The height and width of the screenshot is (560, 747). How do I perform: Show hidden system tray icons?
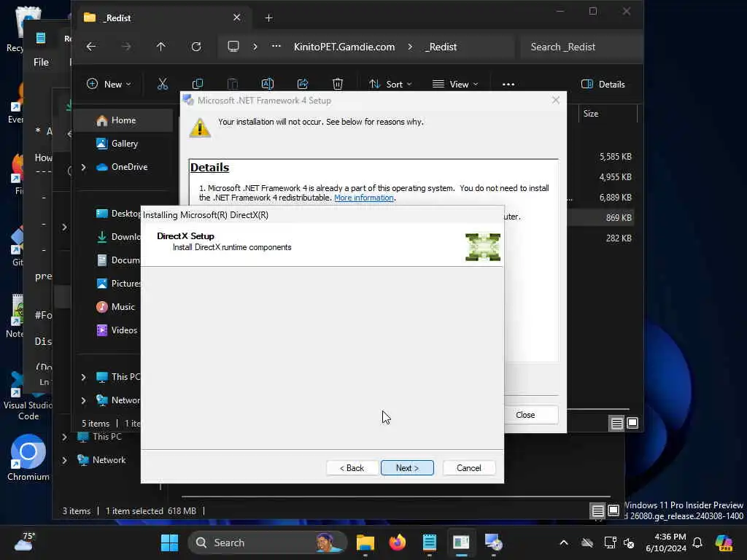[564, 542]
